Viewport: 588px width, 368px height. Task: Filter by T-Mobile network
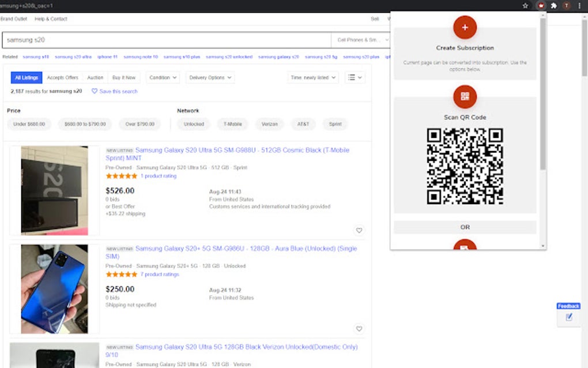tap(233, 124)
